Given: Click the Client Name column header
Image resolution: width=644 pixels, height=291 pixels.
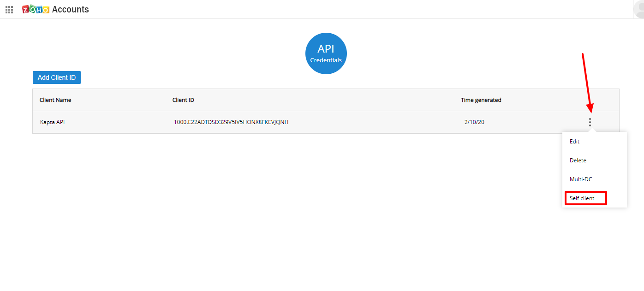Looking at the screenshot, I should [x=55, y=100].
